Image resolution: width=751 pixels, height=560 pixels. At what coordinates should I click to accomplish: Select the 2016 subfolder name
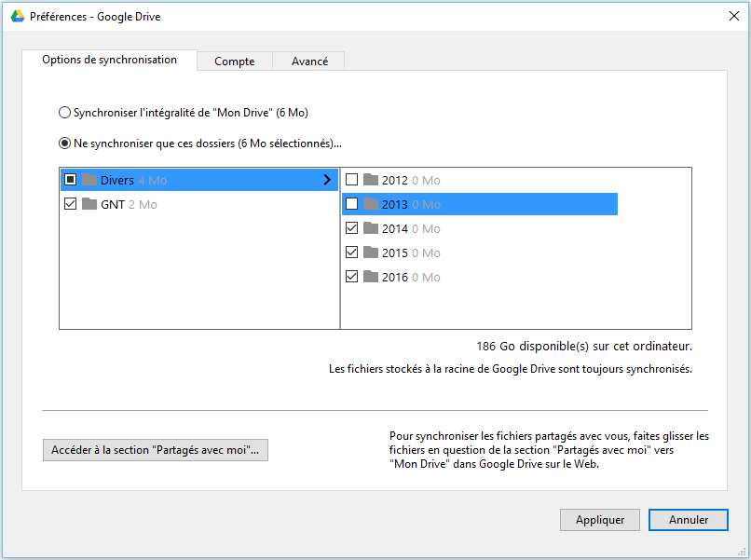(x=395, y=277)
